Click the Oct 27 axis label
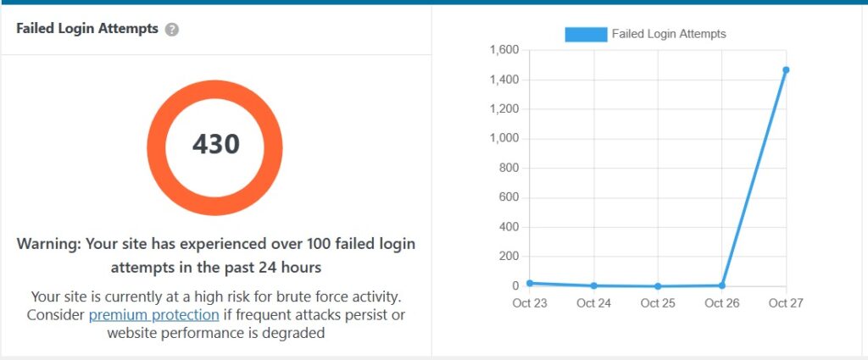 [786, 303]
